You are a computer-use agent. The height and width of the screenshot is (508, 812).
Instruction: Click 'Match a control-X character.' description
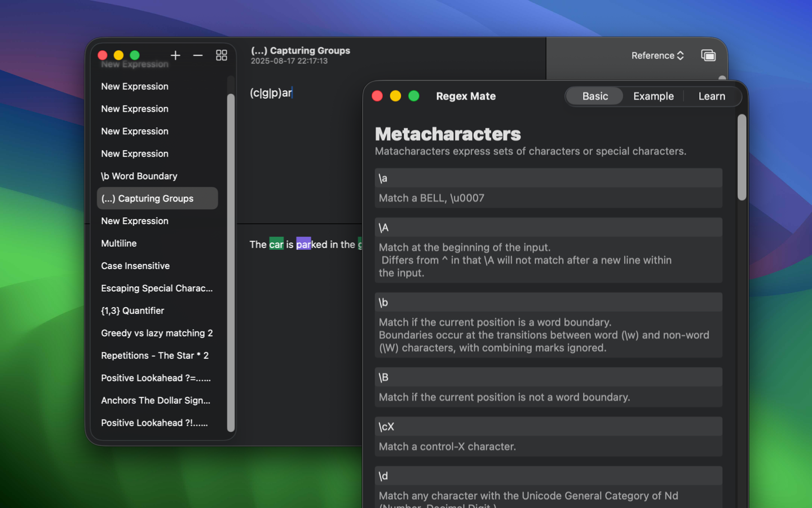(447, 446)
